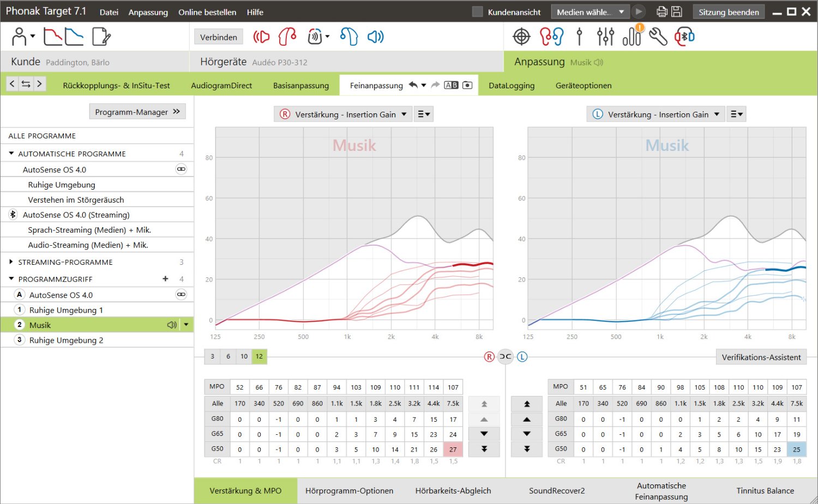Open the Medien wählen dropdown
The width and height of the screenshot is (818, 504).
pos(590,12)
